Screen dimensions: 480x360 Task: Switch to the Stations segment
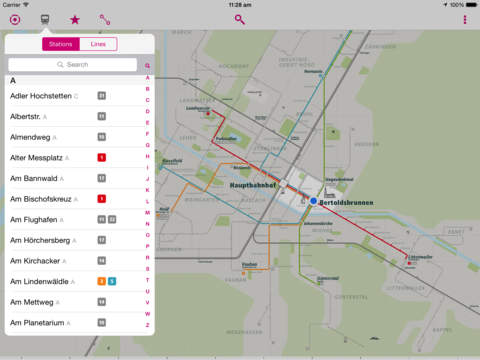[x=61, y=44]
